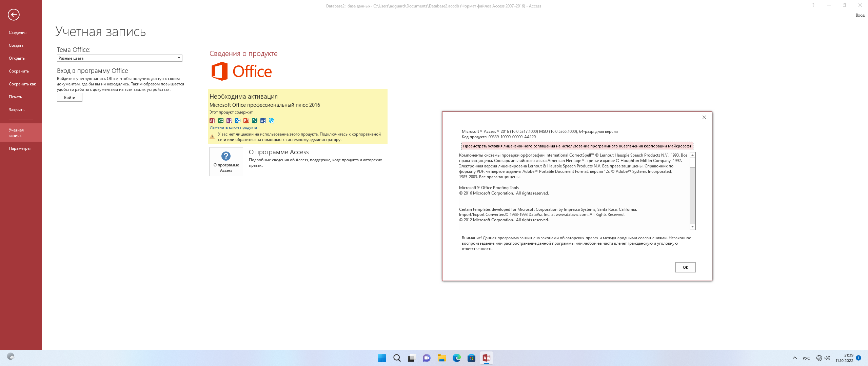View the Microsoft license agreement terms

coord(577,146)
